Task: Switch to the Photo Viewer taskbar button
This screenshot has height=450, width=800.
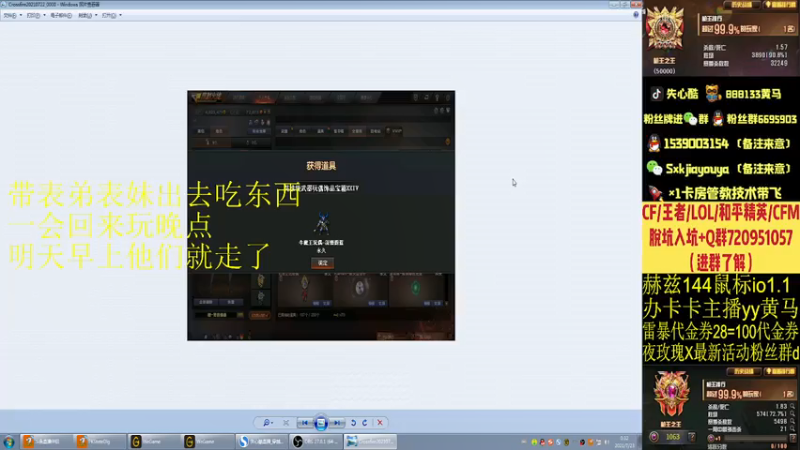Action: pyautogui.click(x=368, y=442)
